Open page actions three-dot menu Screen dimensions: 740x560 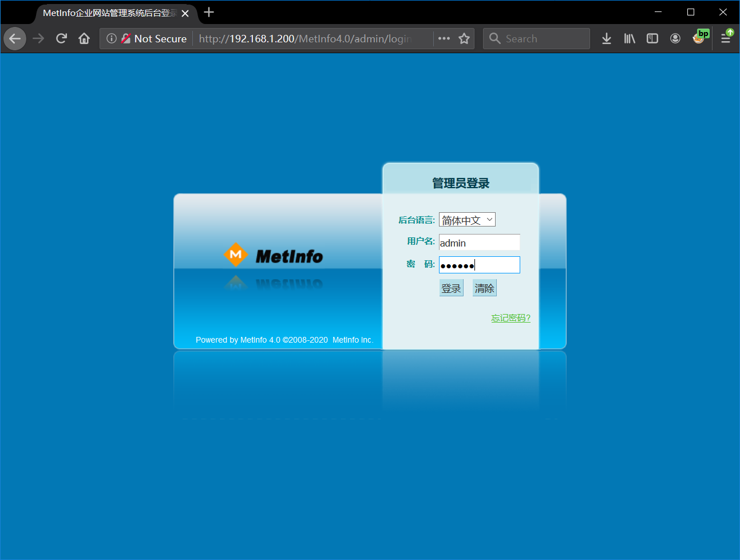click(444, 38)
